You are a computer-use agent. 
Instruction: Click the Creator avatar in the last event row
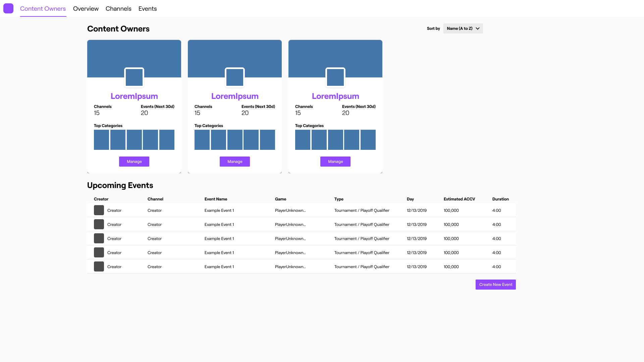(x=99, y=266)
